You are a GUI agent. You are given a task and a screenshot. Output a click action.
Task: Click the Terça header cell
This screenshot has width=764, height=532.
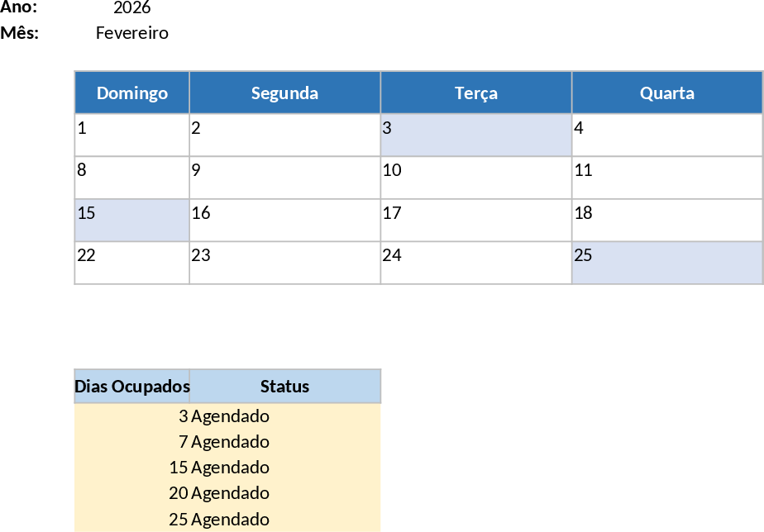475,93
